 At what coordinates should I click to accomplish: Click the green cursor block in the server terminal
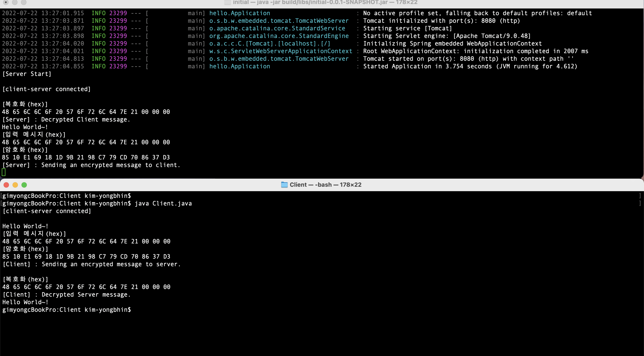click(x=4, y=172)
